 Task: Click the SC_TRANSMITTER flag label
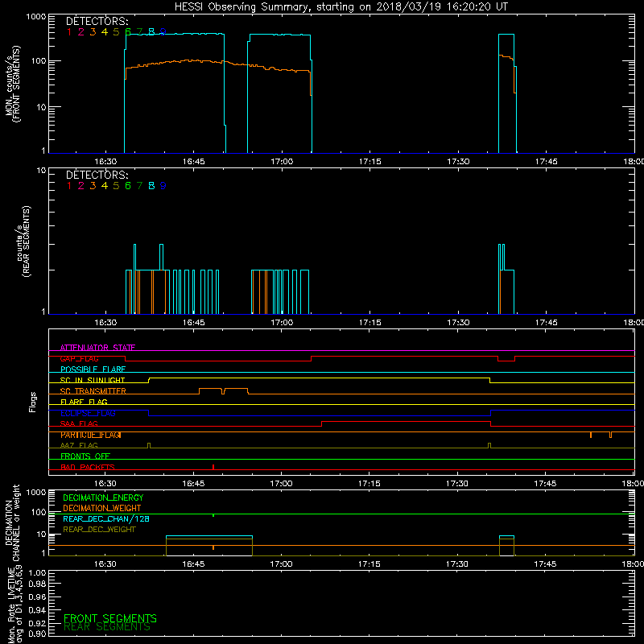(x=93, y=391)
